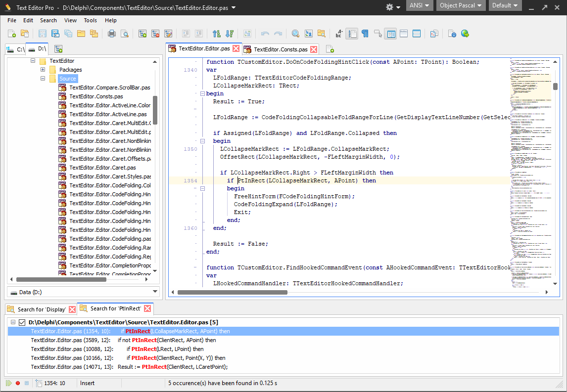Click the grey window layout toolbar button
The image size is (567, 392).
(404, 34)
